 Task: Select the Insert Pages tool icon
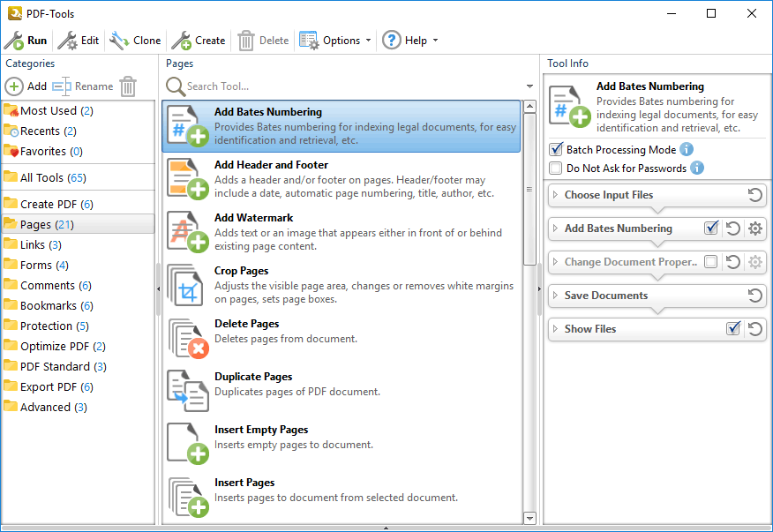(x=187, y=497)
